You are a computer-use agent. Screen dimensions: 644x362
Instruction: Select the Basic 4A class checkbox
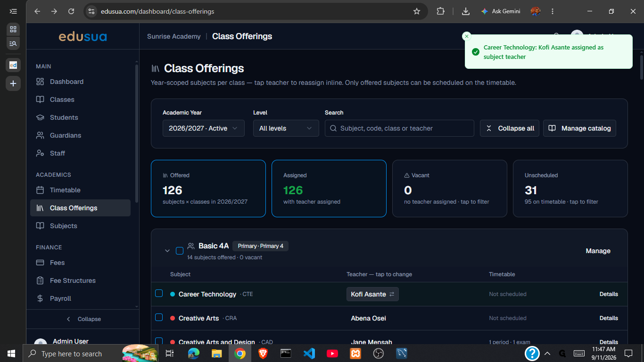click(180, 251)
